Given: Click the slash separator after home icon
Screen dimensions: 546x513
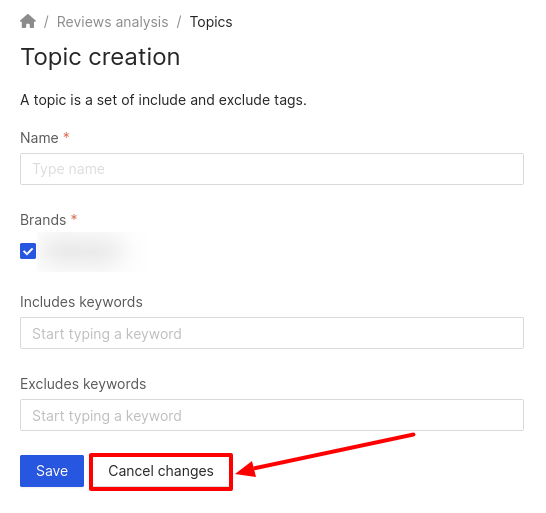Looking at the screenshot, I should click(x=46, y=22).
